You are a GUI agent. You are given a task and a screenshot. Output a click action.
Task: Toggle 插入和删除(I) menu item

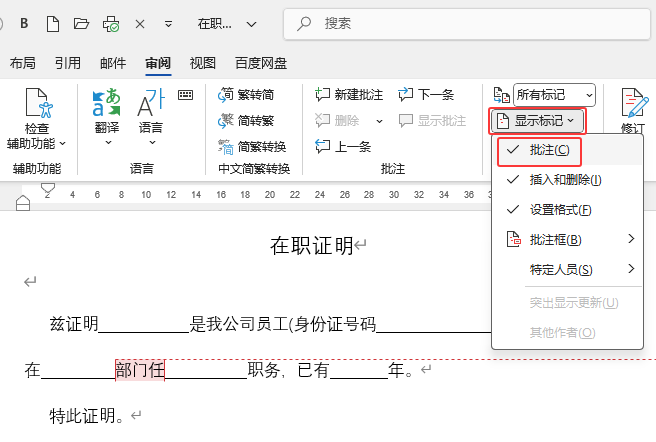pos(567,180)
